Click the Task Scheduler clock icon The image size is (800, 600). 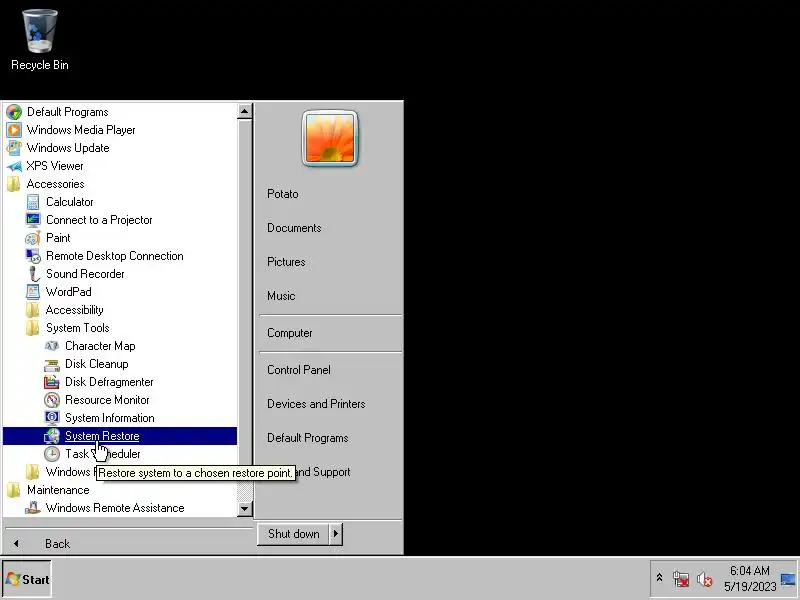tap(52, 454)
